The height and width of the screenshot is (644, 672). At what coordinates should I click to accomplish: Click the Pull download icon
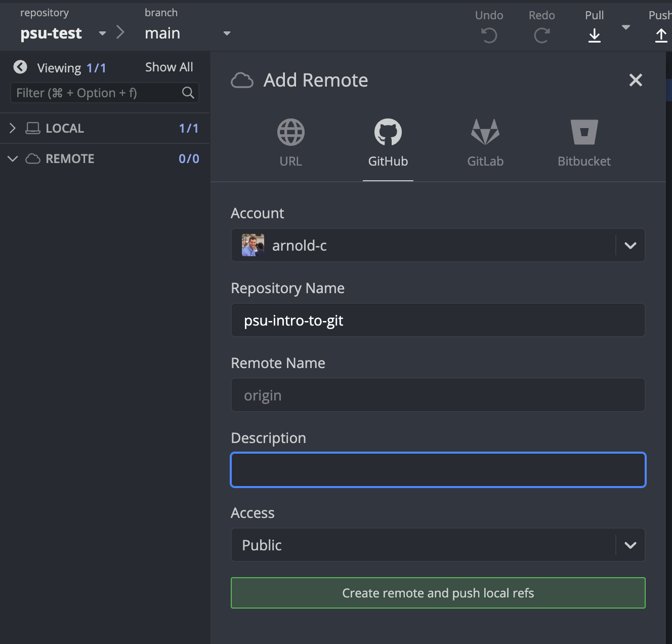[595, 35]
